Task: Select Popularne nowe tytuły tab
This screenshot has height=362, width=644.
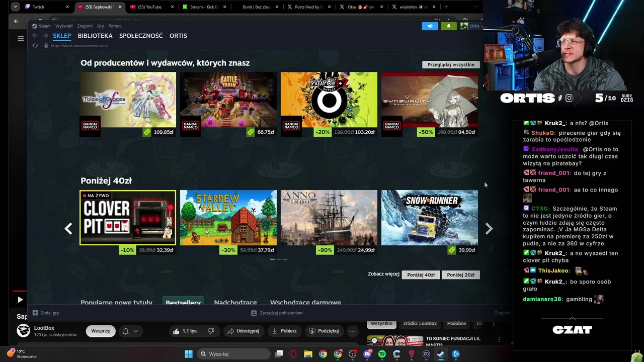Action: coord(116,303)
